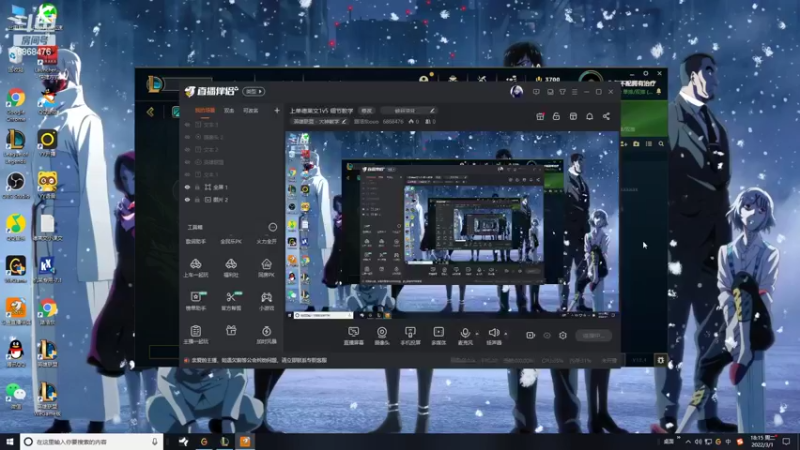
Task: Click the unlock padlock icon in stream header
Action: pyautogui.click(x=556, y=116)
